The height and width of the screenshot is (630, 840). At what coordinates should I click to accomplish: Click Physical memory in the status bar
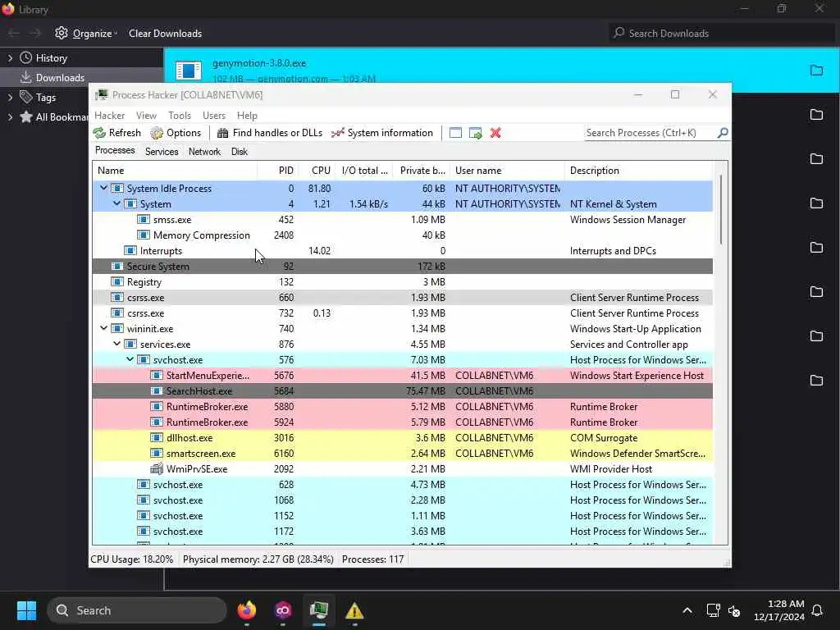coord(258,559)
